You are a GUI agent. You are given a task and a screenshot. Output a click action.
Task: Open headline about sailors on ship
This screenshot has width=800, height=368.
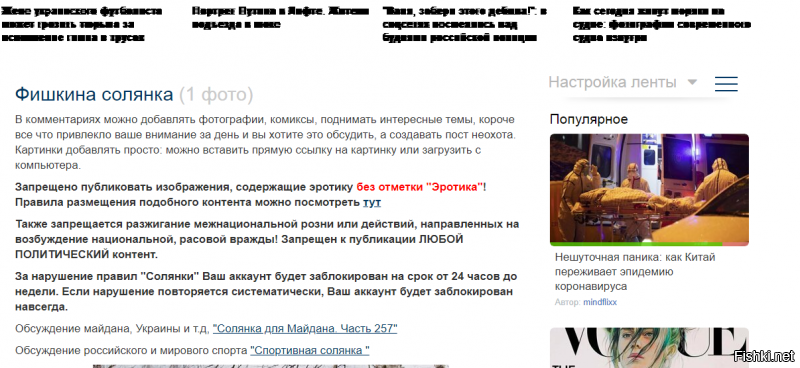click(662, 24)
